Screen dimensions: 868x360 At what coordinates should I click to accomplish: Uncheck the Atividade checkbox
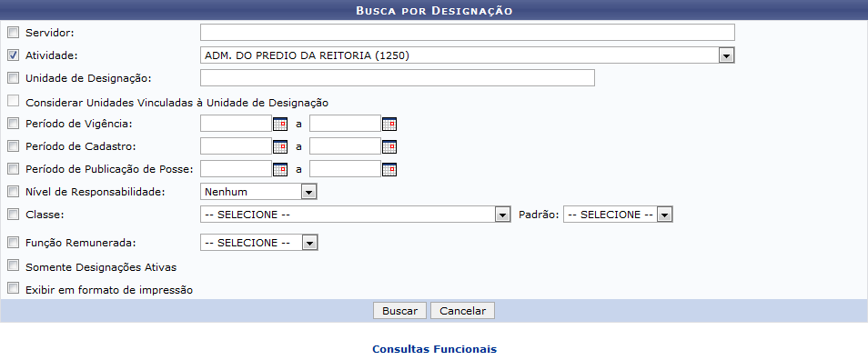click(13, 55)
